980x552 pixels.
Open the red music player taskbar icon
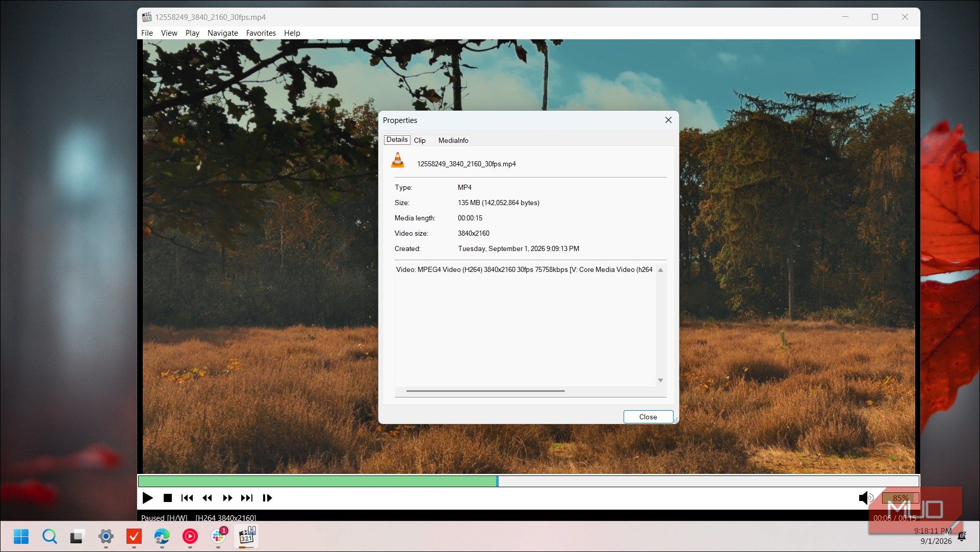(x=190, y=536)
